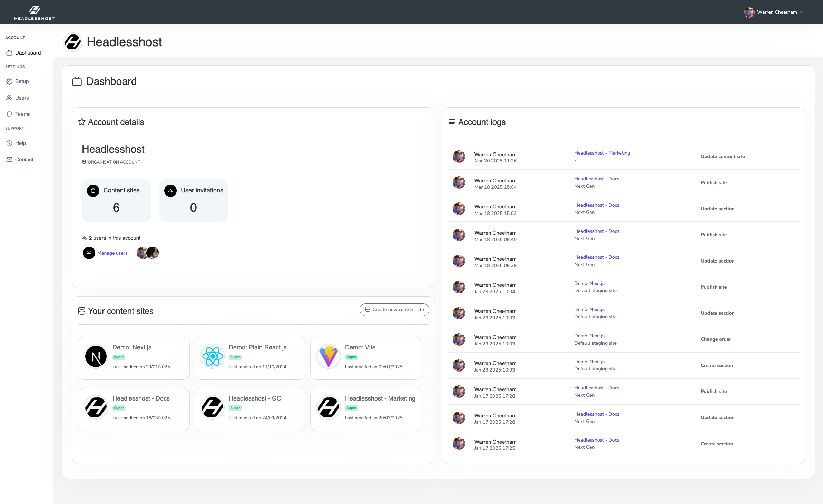Click the Create new content site button

tap(394, 309)
